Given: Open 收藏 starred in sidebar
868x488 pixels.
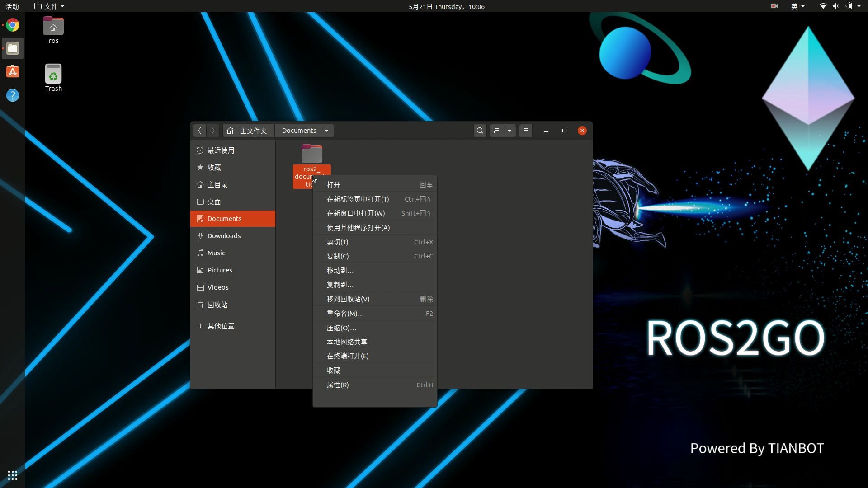Looking at the screenshot, I should (233, 167).
